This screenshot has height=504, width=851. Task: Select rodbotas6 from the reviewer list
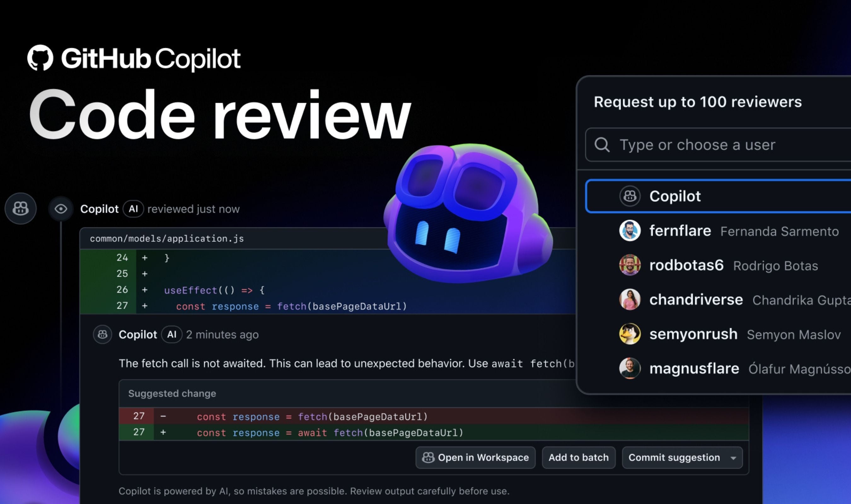pos(686,265)
